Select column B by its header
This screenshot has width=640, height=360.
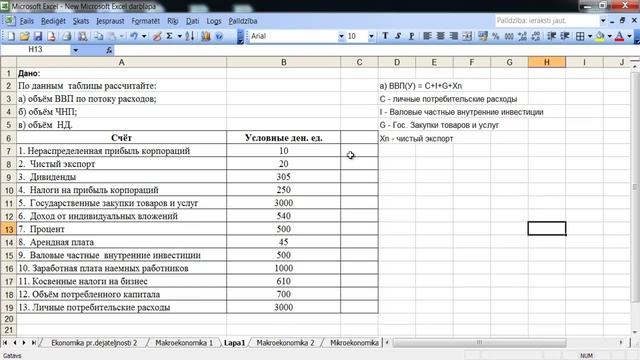(284, 62)
